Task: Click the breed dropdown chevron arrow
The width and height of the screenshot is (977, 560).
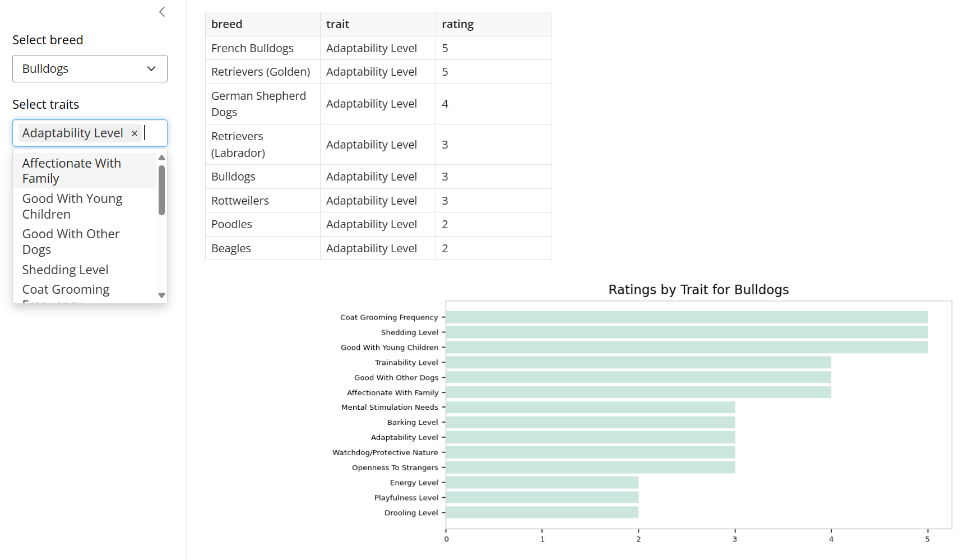Action: point(151,69)
